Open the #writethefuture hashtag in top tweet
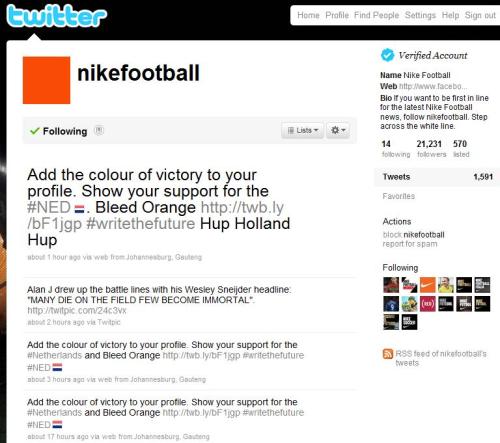The height and width of the screenshot is (443, 500). (141, 223)
